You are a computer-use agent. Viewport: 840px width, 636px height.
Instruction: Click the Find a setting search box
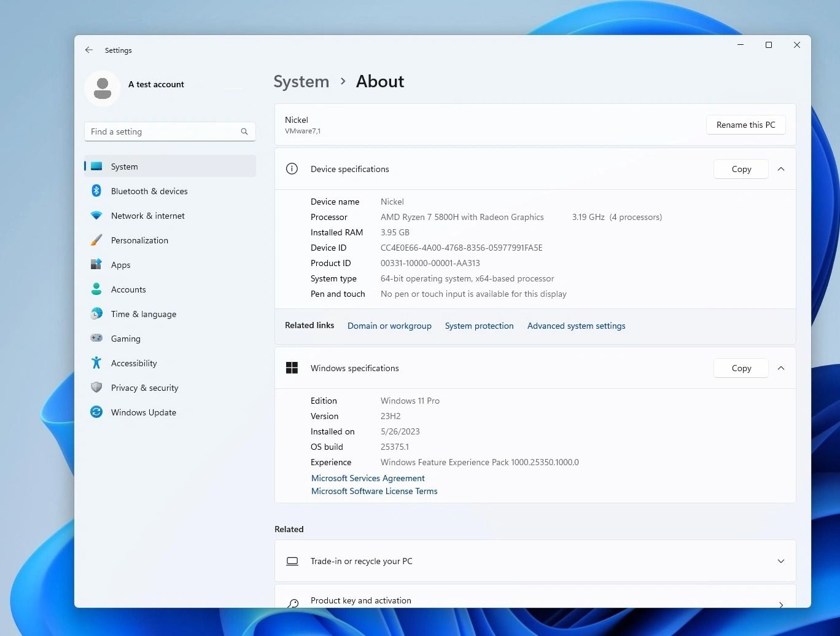[164, 132]
